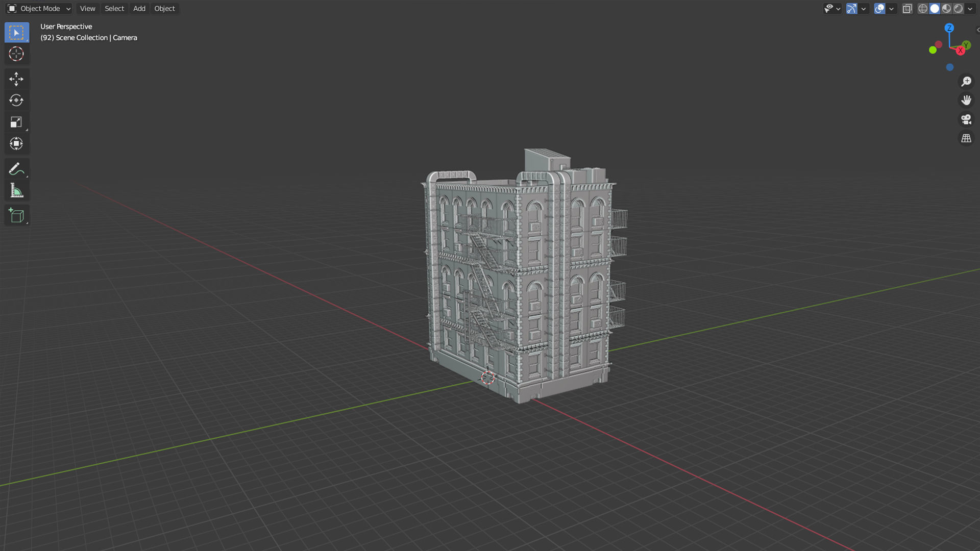Open selectability and visibility eye-cursor button
Image resolution: width=980 pixels, height=551 pixels.
(832, 9)
